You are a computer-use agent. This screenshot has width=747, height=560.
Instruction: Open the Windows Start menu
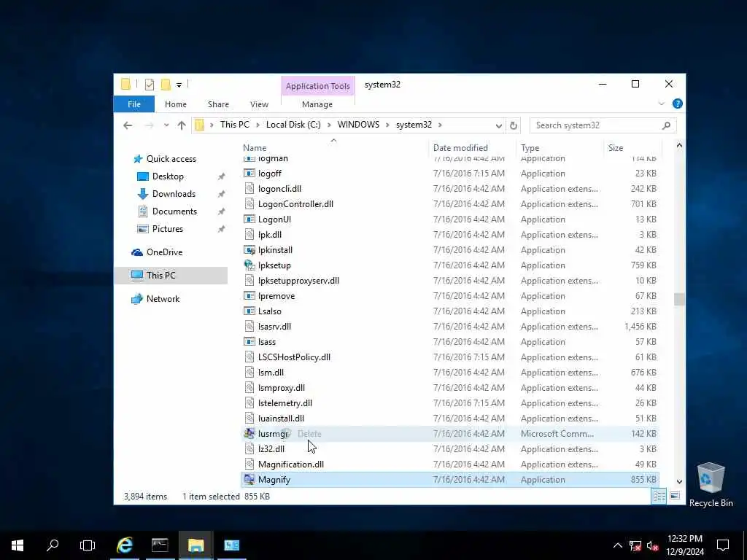pyautogui.click(x=18, y=545)
